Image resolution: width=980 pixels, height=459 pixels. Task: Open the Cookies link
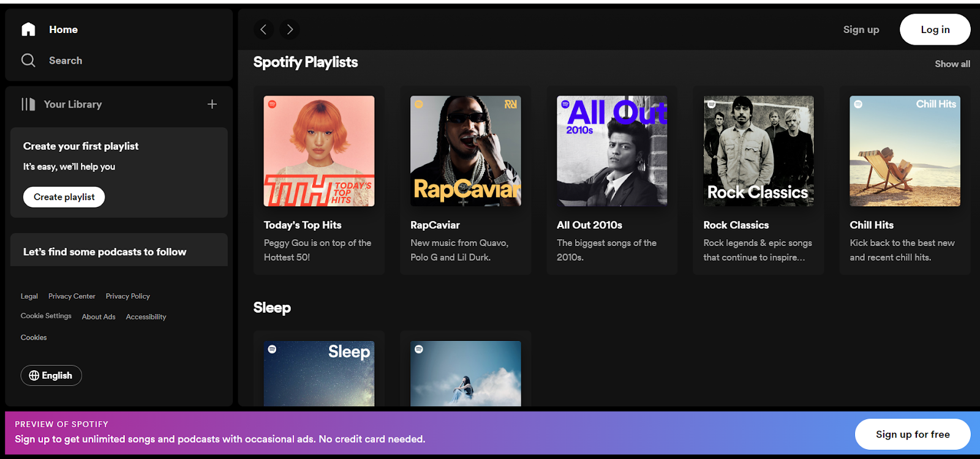click(34, 338)
